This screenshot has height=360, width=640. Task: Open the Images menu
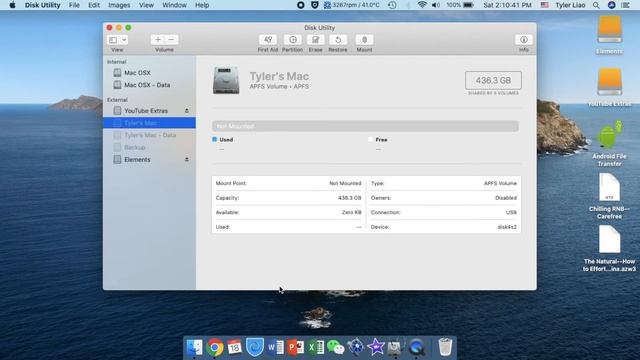[119, 5]
